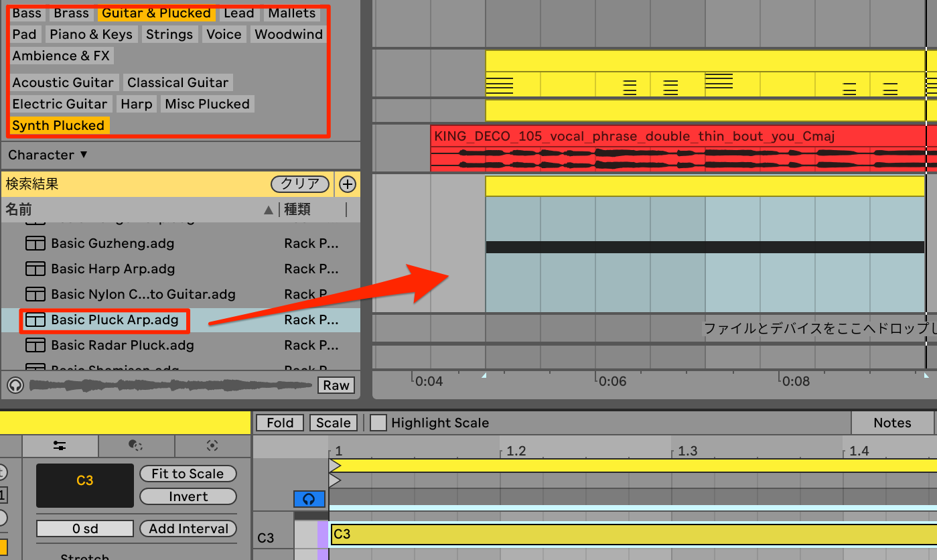
Task: Click the クリア button
Action: tap(300, 184)
